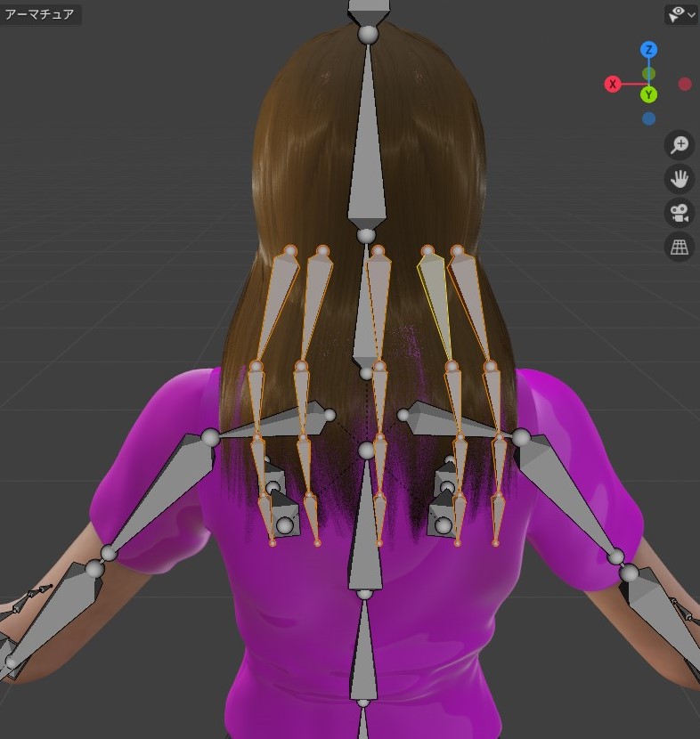Click the アーマチュア object label
Screen dimensions: 700x739
coord(39,14)
